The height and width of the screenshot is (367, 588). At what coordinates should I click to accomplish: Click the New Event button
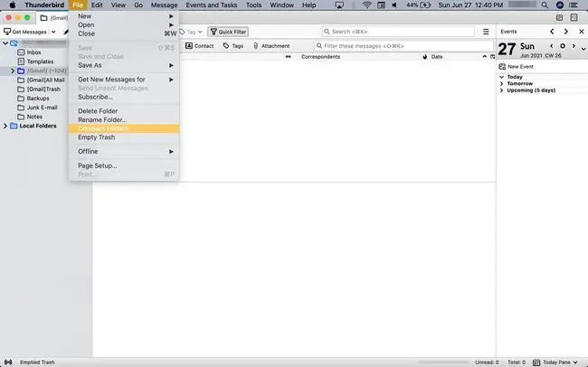point(516,67)
